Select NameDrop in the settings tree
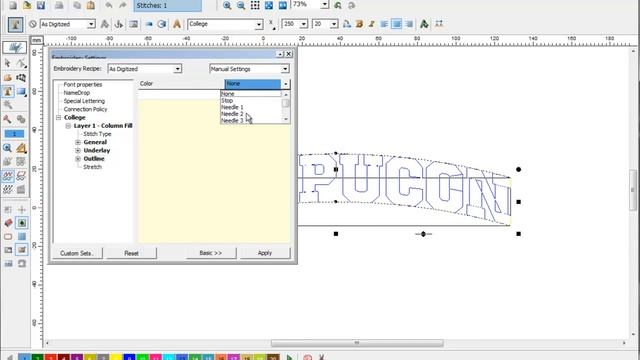The height and width of the screenshot is (360, 640). tap(77, 93)
